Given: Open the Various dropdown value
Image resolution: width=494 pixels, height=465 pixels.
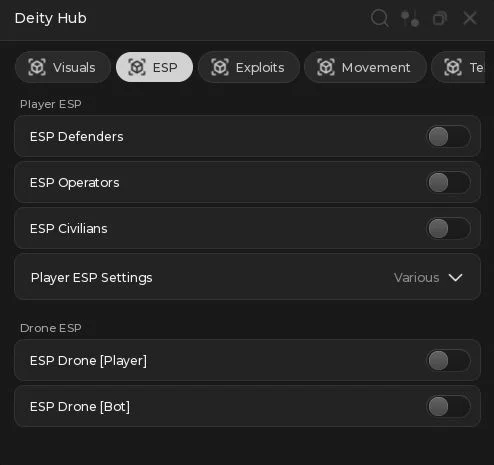Looking at the screenshot, I should [416, 277].
